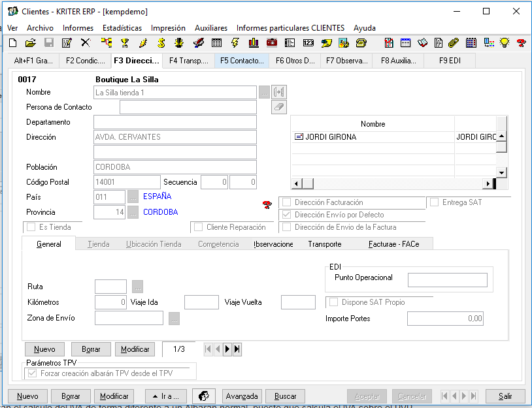The width and height of the screenshot is (532, 408).
Task: Click contacts list vertical scrollbar up arrow
Action: (501, 136)
